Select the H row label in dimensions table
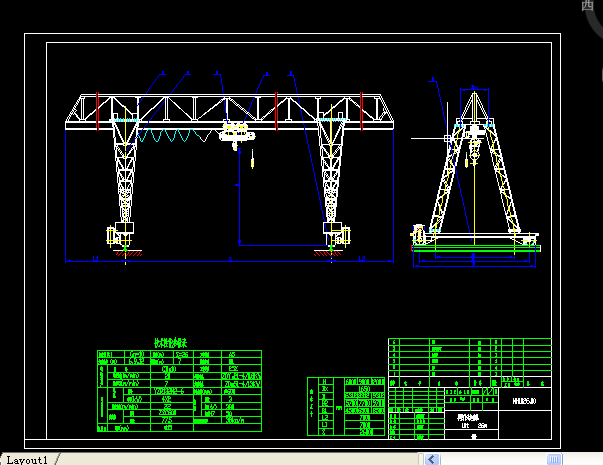603x465 pixels. click(x=325, y=382)
